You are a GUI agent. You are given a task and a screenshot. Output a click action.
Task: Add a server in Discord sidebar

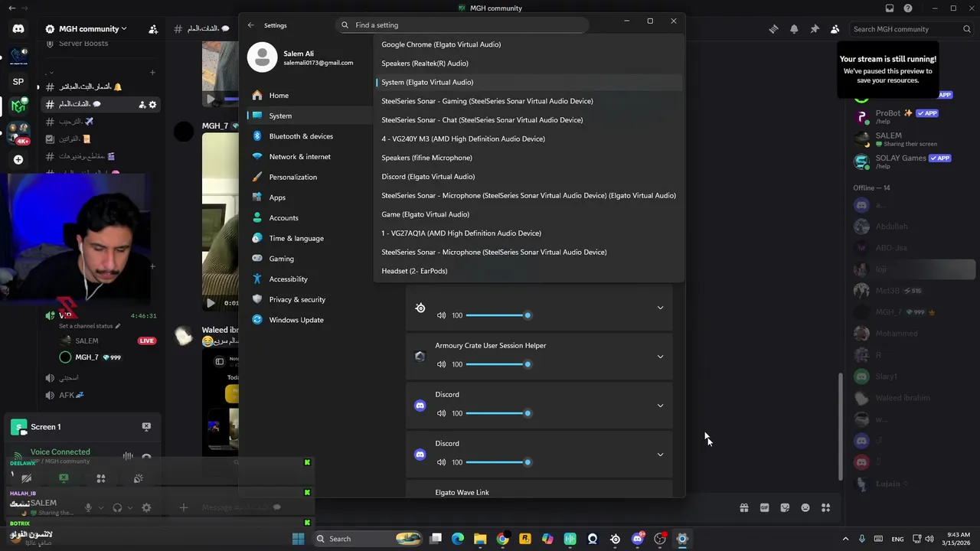[18, 159]
